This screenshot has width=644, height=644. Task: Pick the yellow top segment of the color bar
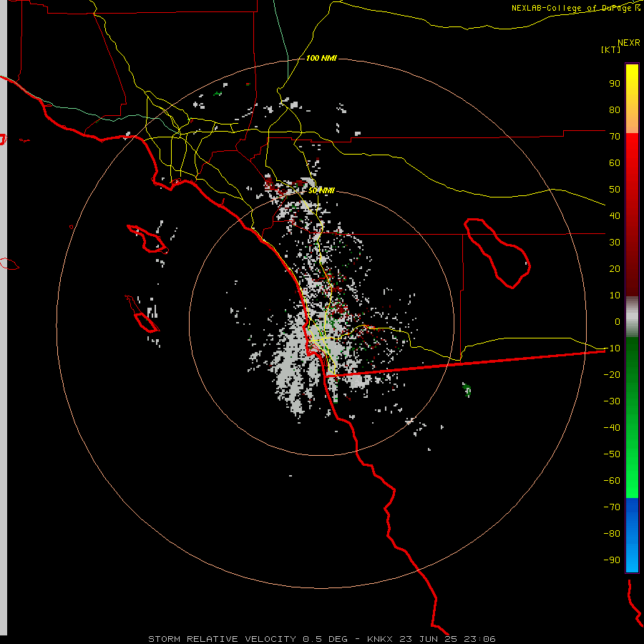(632, 99)
